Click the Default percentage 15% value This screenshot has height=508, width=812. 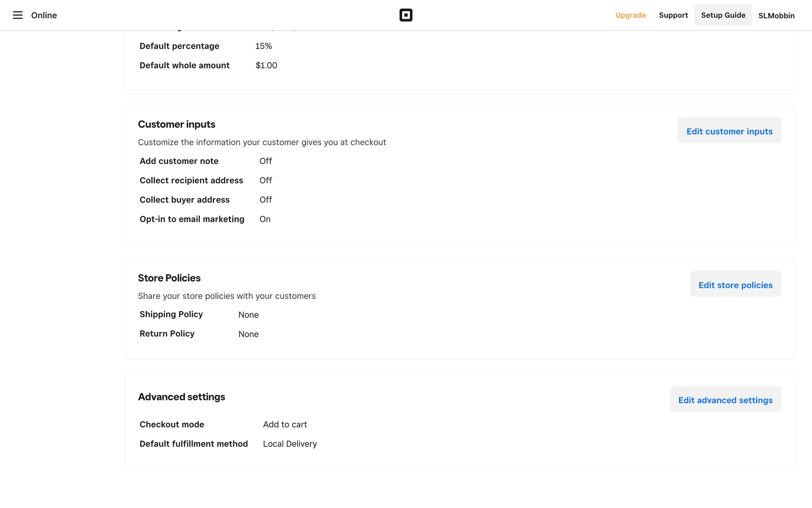(x=263, y=46)
